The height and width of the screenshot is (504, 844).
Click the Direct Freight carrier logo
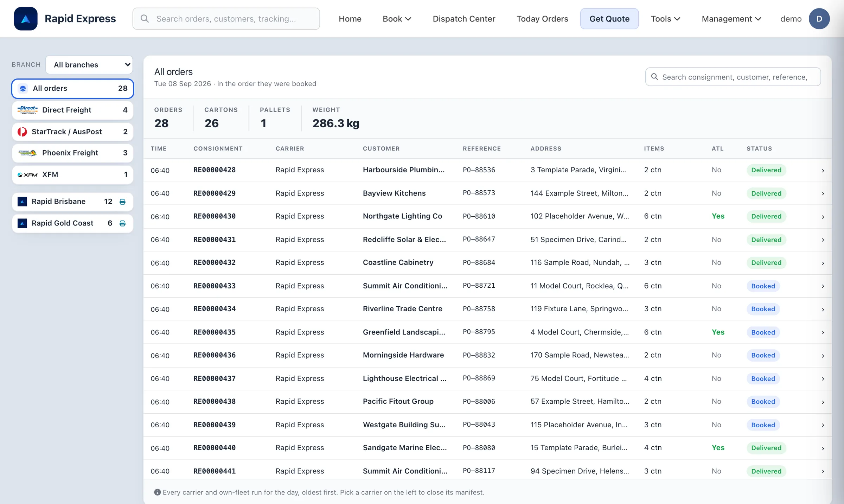click(27, 110)
